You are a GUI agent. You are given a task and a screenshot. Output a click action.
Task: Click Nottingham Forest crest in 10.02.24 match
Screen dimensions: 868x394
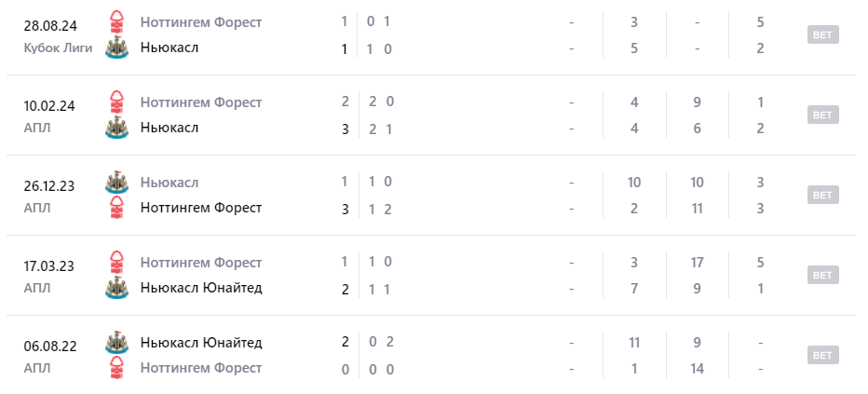[116, 102]
